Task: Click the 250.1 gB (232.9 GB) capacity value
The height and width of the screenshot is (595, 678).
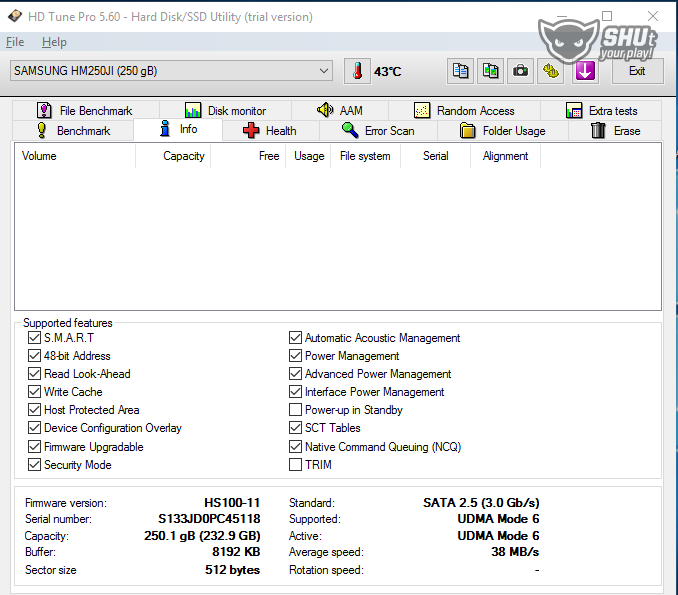Action: click(x=202, y=536)
